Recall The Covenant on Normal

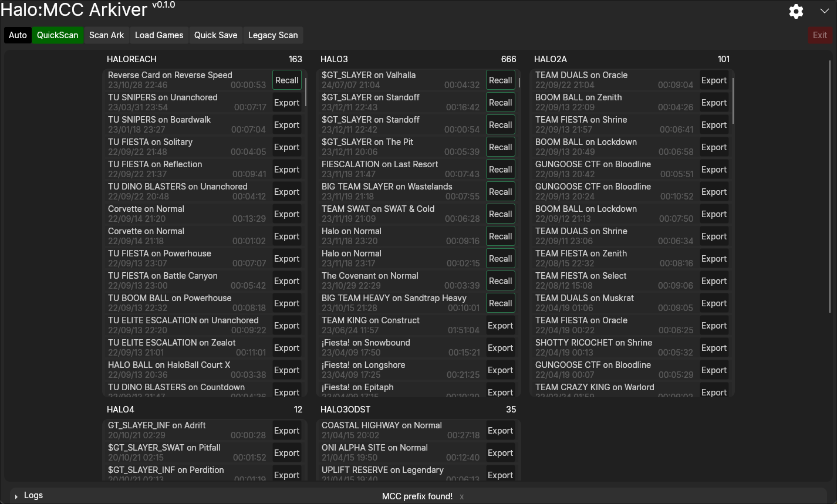click(501, 281)
